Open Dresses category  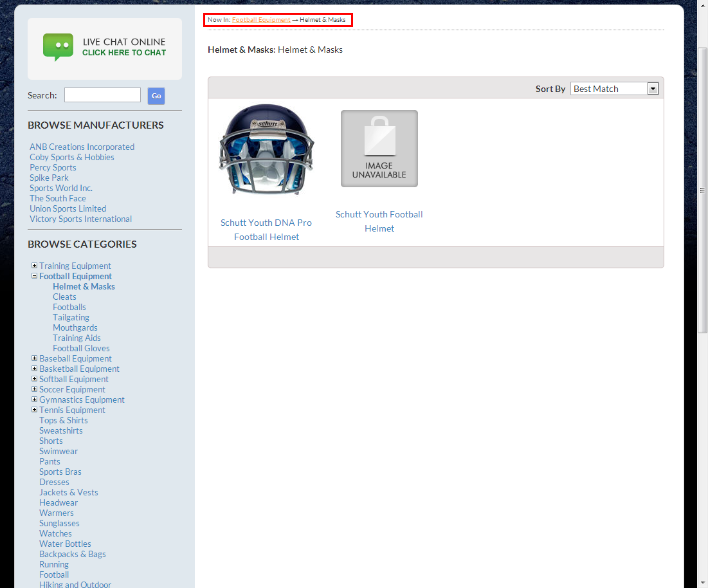pyautogui.click(x=54, y=482)
